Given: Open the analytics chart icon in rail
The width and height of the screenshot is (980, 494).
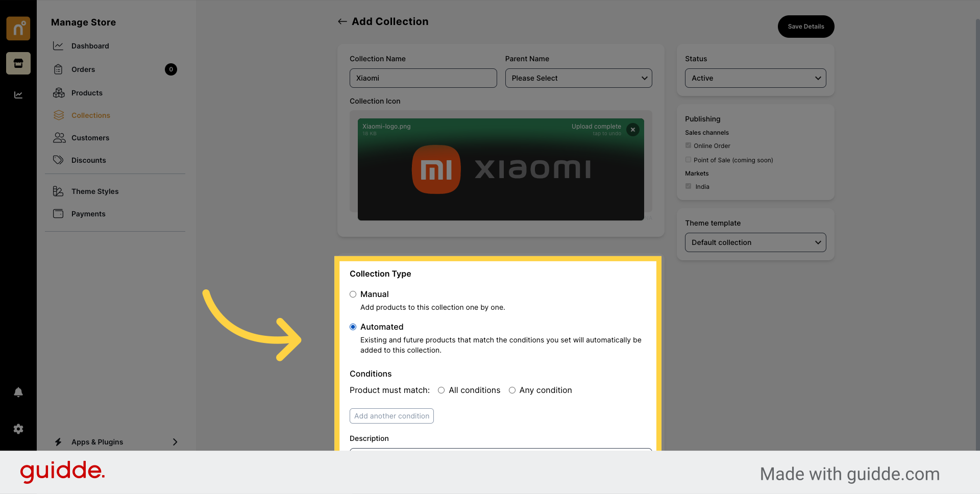Looking at the screenshot, I should 18,95.
